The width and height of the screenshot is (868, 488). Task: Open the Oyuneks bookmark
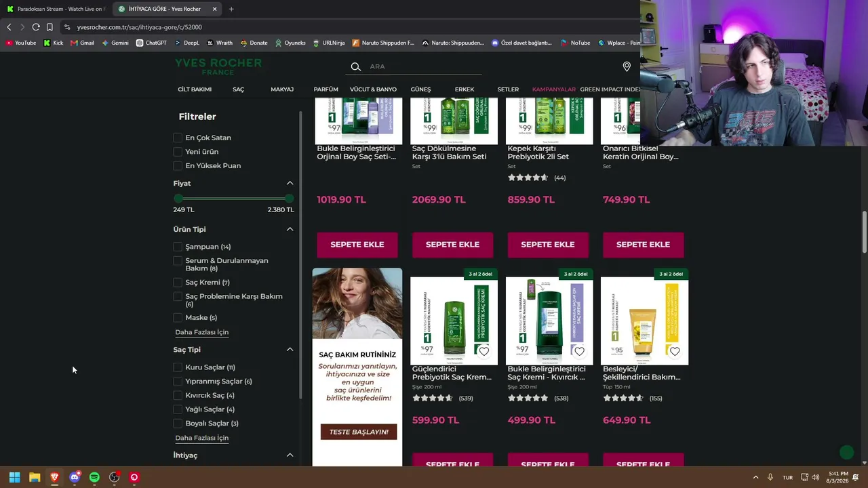[290, 43]
